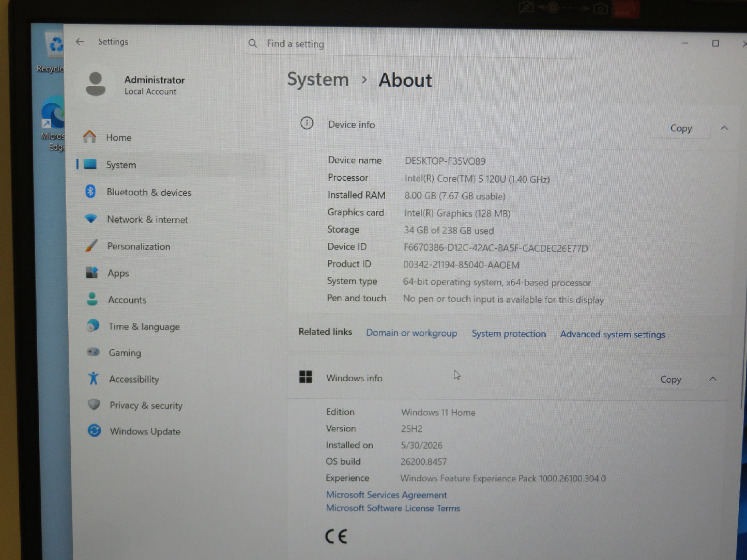
Task: Click the Storage value 34 GB of 238 GB used
Action: click(449, 230)
